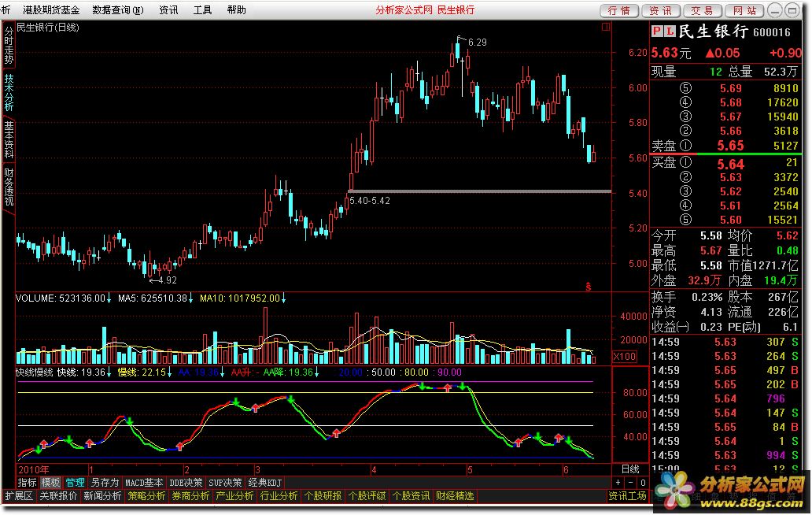Click the purple 90.00 level value
The image size is (812, 515).
tap(449, 372)
